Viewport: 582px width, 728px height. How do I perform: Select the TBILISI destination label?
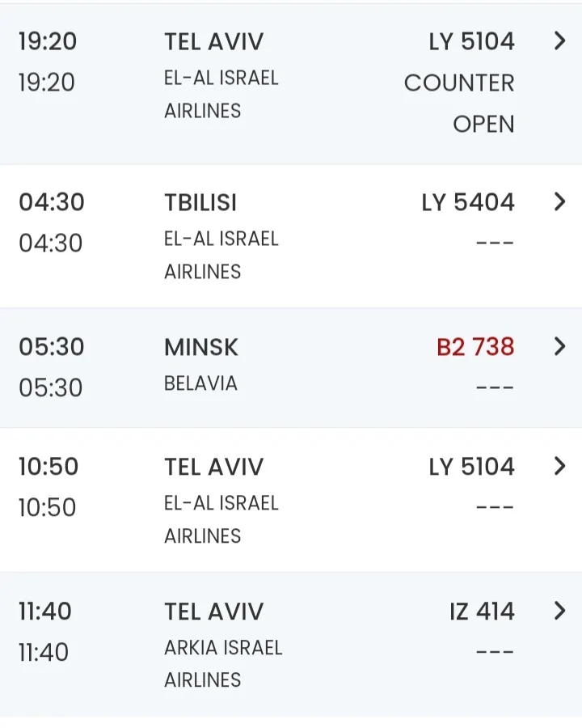pos(200,202)
